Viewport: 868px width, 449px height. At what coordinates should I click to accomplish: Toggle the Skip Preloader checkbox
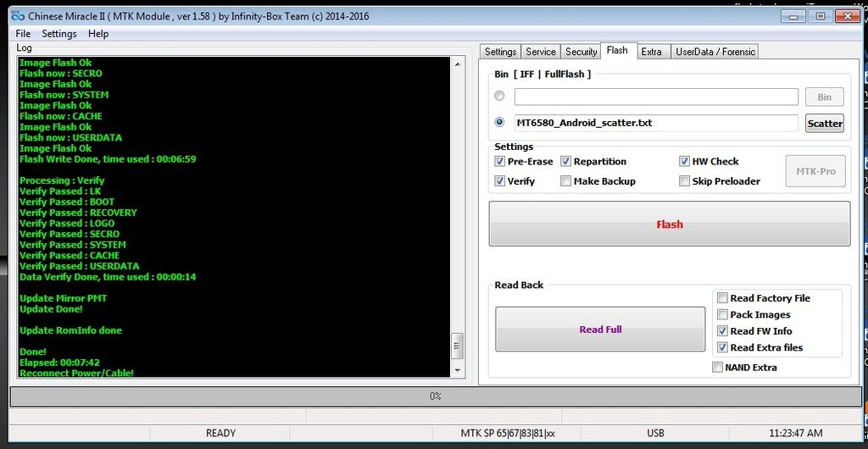(685, 181)
